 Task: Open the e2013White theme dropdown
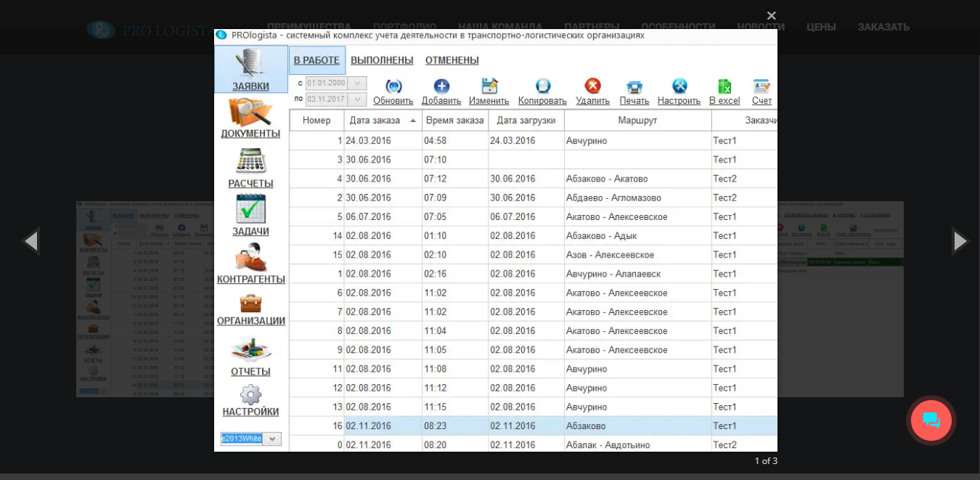272,439
